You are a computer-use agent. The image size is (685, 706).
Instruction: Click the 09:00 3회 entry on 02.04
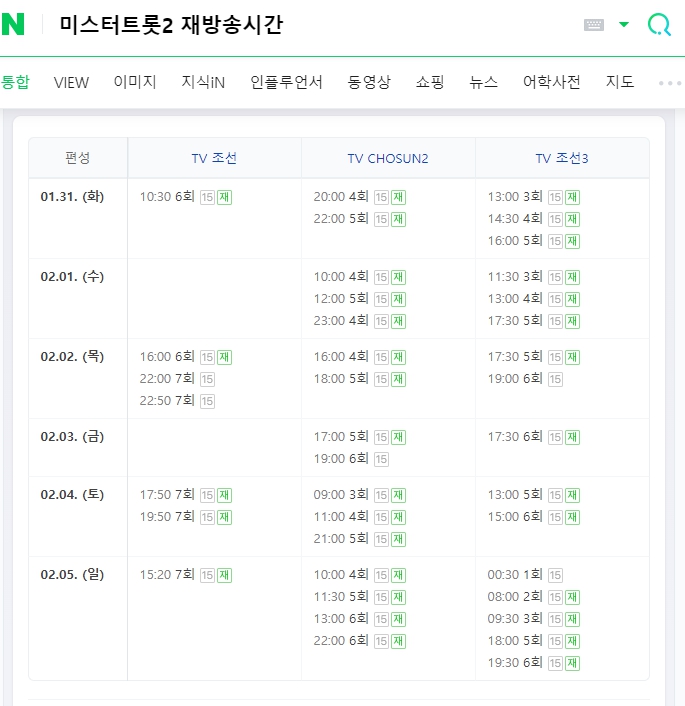(x=341, y=495)
